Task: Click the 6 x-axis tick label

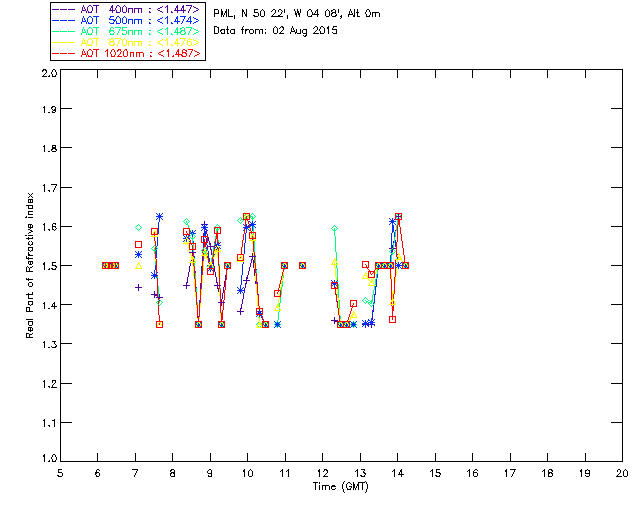Action: click(98, 473)
